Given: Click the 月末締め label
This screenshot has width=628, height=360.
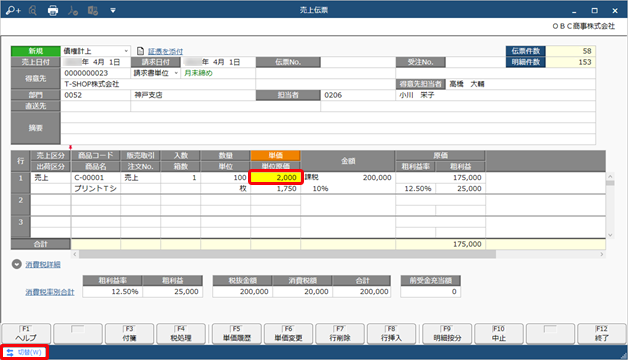Looking at the screenshot, I should pos(198,73).
